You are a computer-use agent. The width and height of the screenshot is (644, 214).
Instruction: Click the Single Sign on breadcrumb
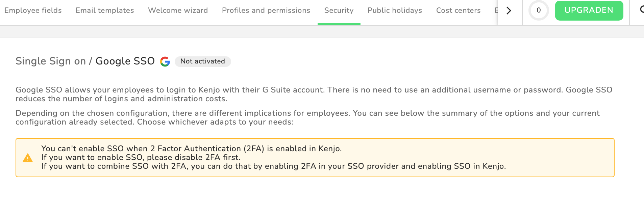pyautogui.click(x=51, y=61)
